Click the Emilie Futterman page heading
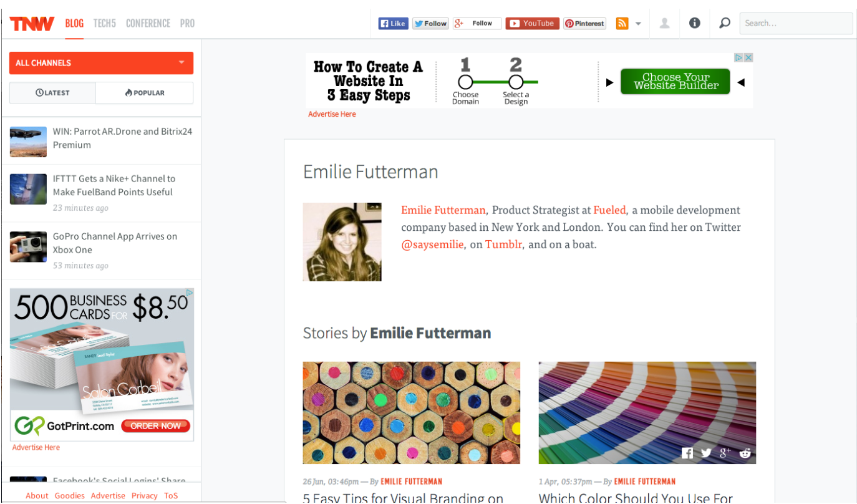857x504 pixels. (x=370, y=172)
